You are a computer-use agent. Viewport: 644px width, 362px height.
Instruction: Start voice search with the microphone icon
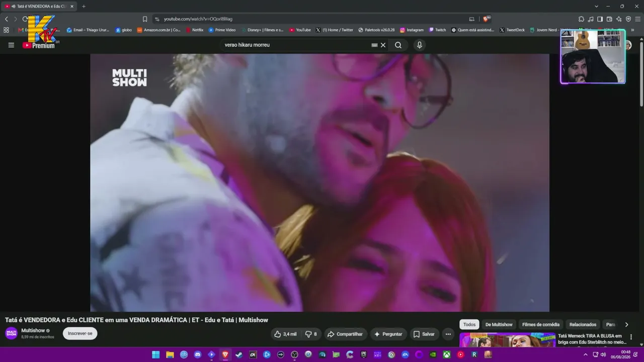(420, 45)
